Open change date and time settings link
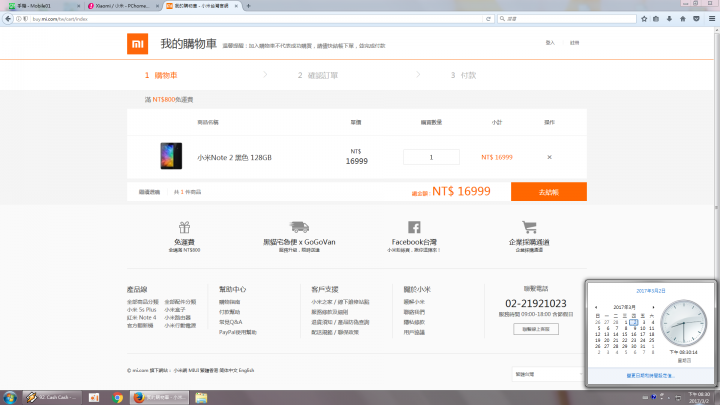The image size is (720, 405). [x=651, y=376]
